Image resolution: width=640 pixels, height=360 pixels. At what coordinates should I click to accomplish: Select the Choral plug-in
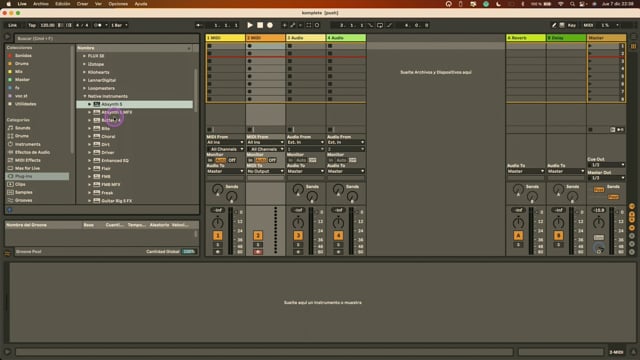coord(108,136)
